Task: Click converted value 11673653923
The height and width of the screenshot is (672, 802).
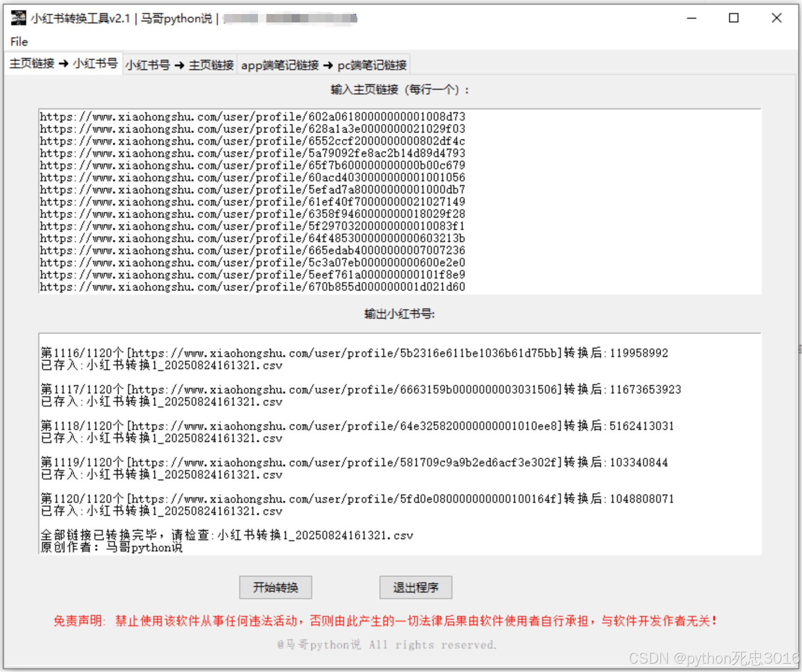Action: pos(645,389)
